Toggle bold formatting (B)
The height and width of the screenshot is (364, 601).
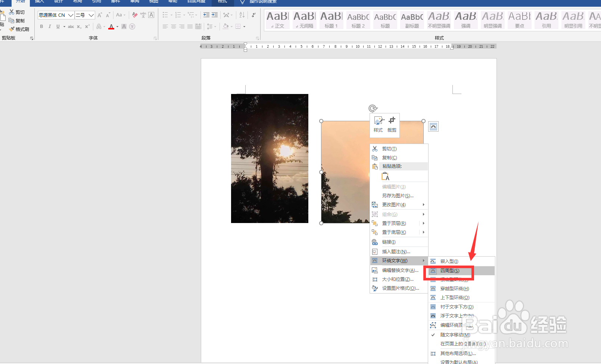click(41, 26)
